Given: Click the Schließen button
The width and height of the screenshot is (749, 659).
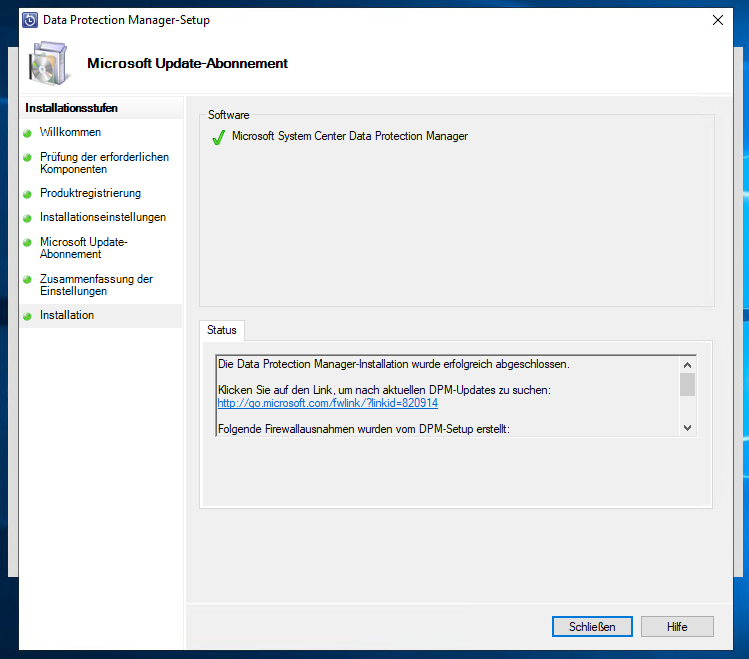Looking at the screenshot, I should point(592,627).
